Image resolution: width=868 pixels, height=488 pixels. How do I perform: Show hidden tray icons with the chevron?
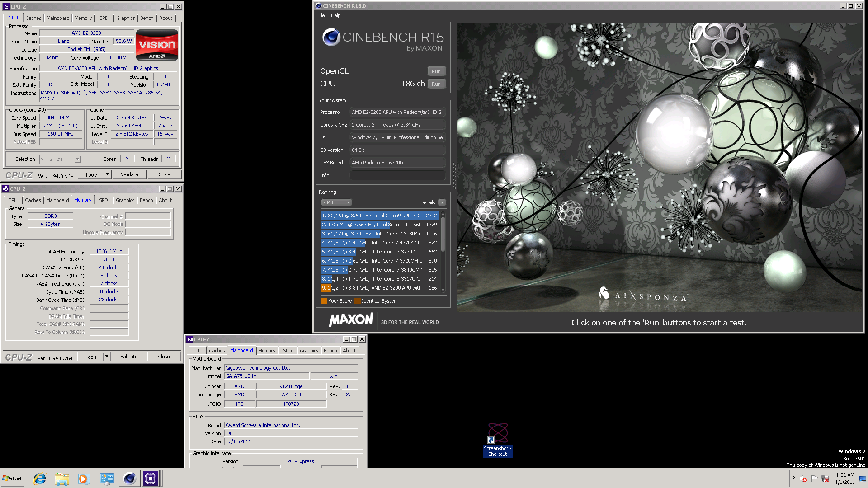793,478
